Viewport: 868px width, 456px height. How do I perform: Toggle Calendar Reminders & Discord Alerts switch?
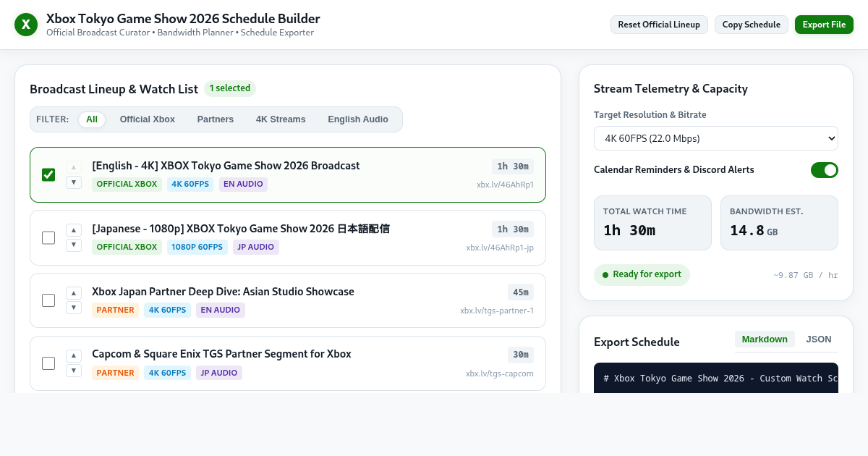[825, 170]
